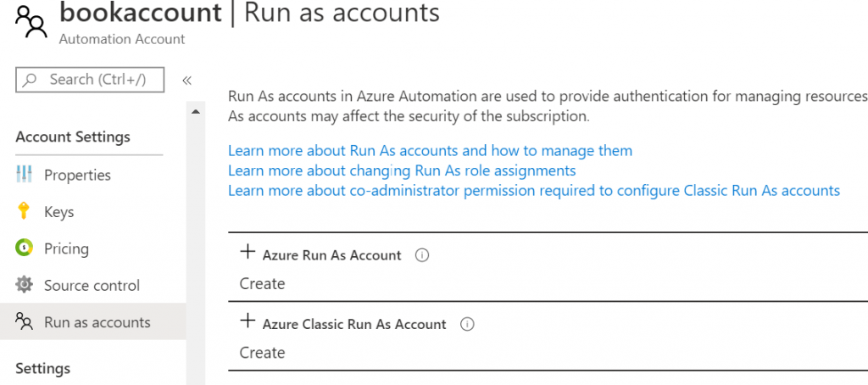Click info icon beside Azure Classic Run As Account

click(467, 324)
